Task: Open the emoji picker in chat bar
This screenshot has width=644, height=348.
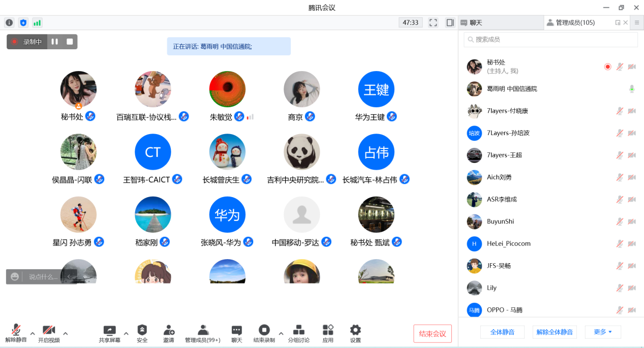Action: pyautogui.click(x=15, y=276)
